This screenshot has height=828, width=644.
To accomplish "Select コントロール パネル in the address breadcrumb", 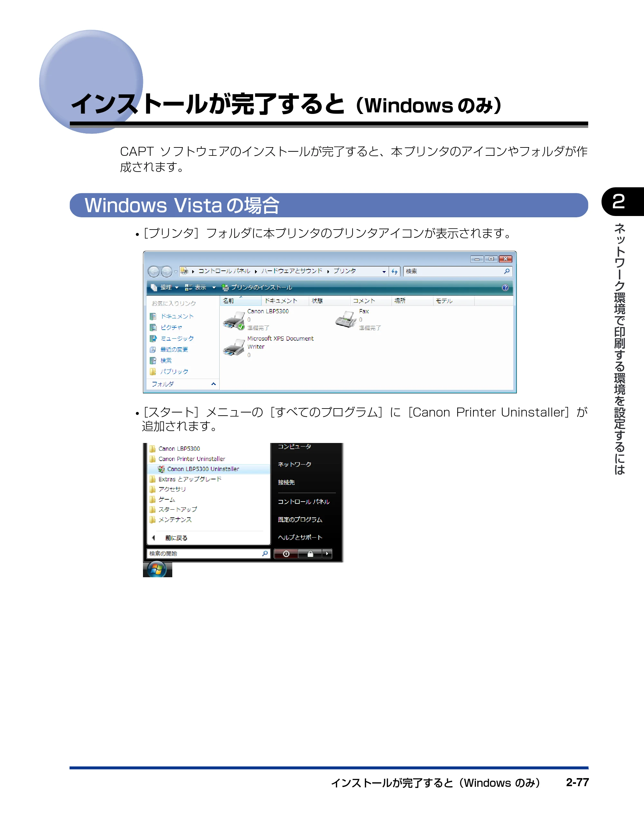I will tap(224, 271).
